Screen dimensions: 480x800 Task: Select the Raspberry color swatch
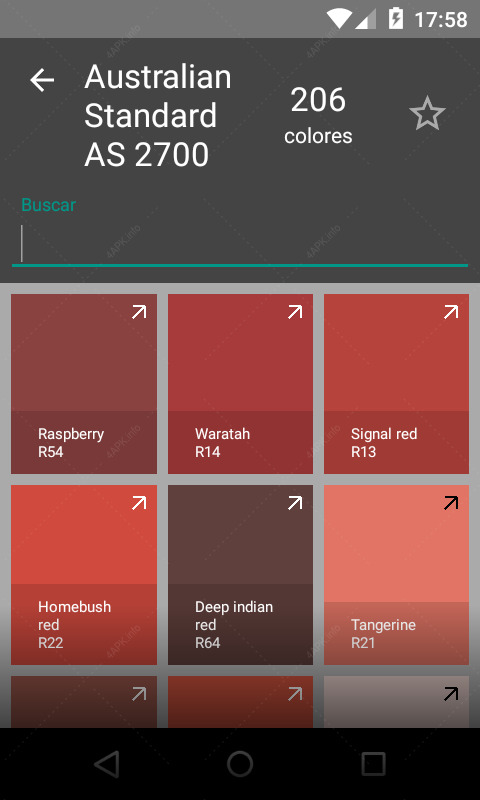84,384
